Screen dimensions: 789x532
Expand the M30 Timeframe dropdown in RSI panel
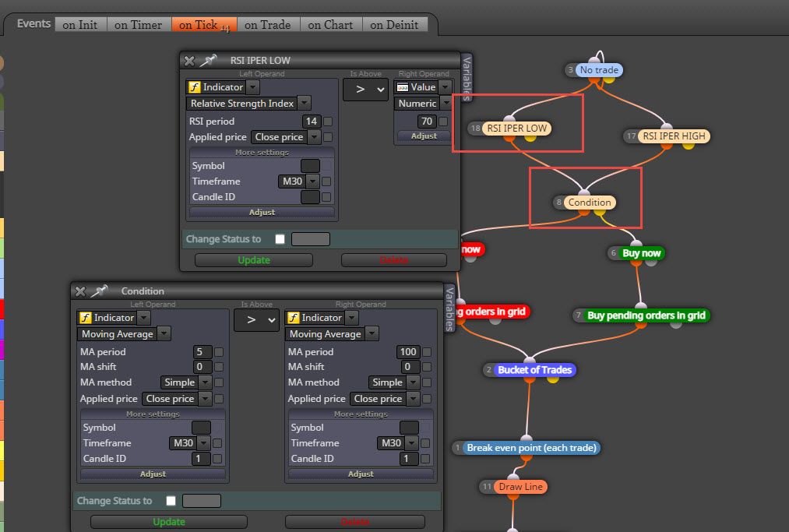click(312, 181)
